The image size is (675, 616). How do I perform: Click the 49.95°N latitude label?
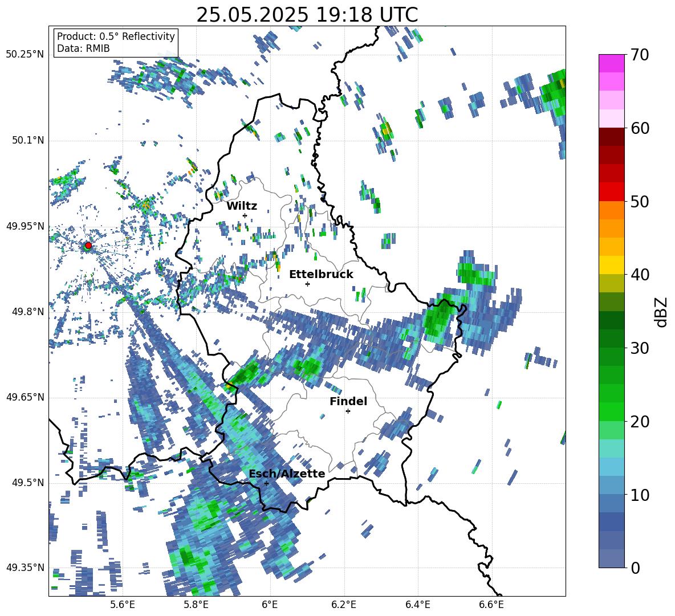tap(25, 226)
